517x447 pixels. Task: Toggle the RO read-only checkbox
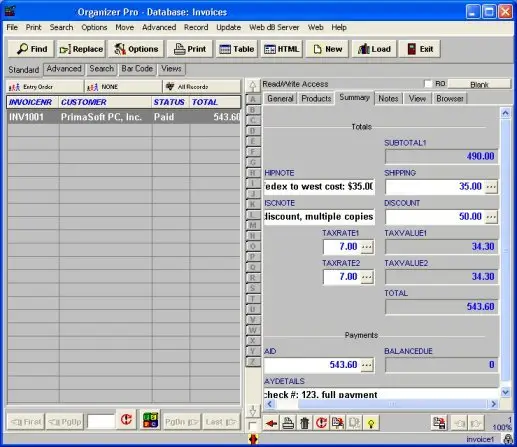(428, 84)
